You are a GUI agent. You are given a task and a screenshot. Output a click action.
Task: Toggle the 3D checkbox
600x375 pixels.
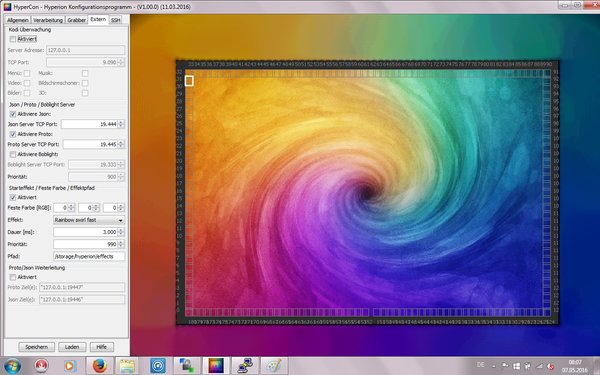click(85, 93)
